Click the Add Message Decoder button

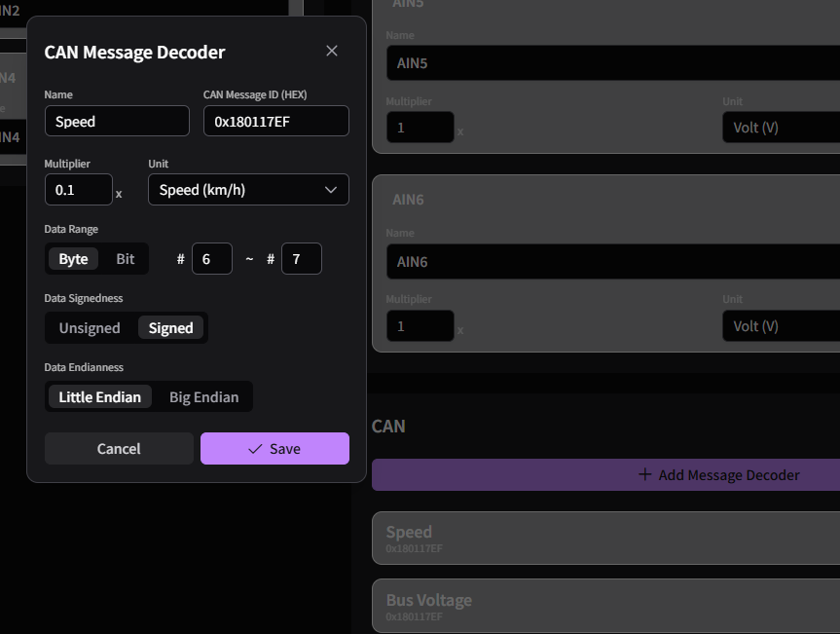coord(605,475)
